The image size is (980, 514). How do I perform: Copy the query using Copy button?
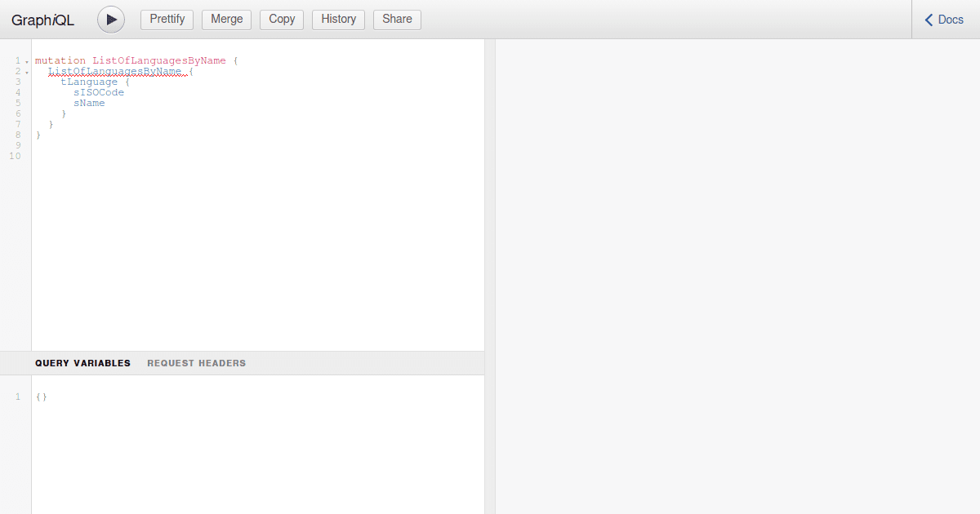coord(282,20)
